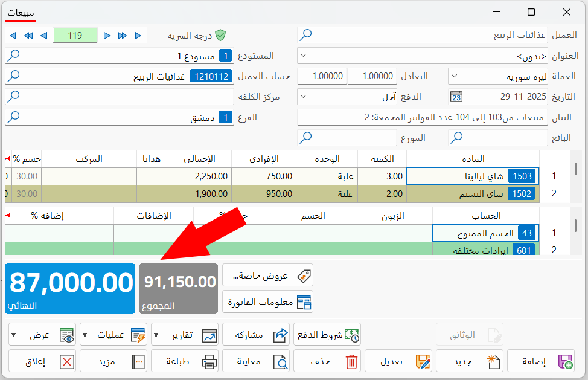
Task: Jump forward several records with double-right arrow
Action: tap(123, 36)
